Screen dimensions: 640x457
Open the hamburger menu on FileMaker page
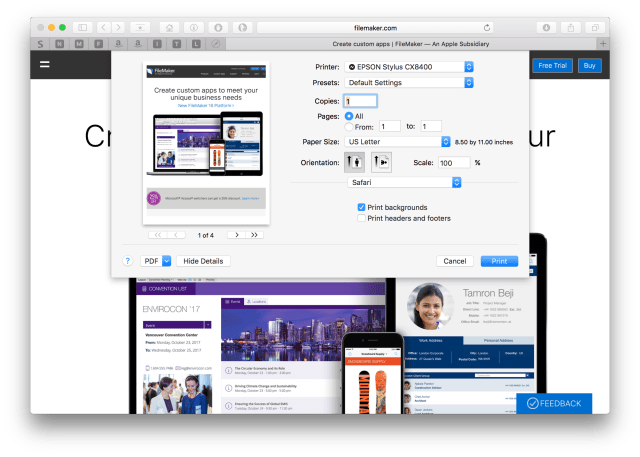pyautogui.click(x=44, y=64)
